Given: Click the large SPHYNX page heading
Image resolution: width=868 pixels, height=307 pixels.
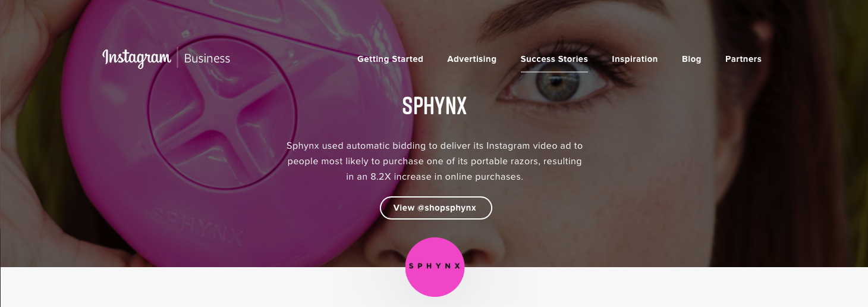Looking at the screenshot, I should [435, 106].
